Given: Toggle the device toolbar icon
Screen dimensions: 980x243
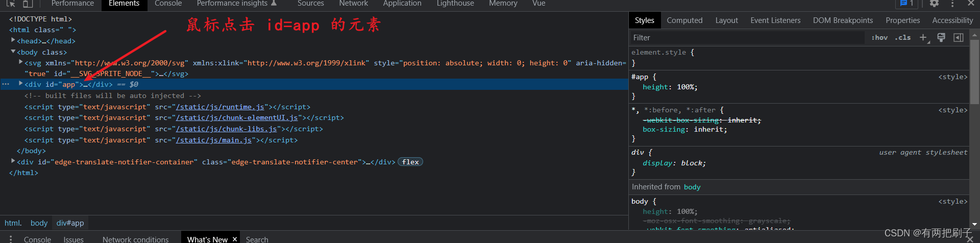Looking at the screenshot, I should click(x=28, y=4).
